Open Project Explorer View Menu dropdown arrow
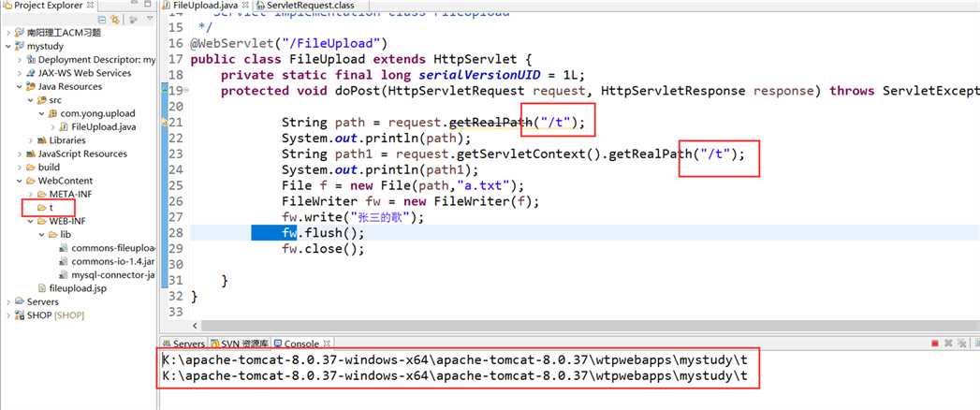 pos(150,19)
